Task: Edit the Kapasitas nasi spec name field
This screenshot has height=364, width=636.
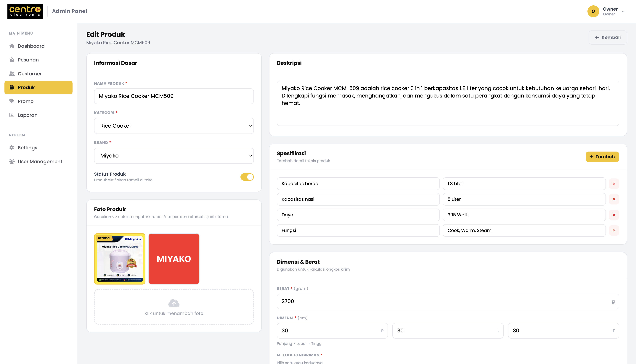Action: coord(358,199)
